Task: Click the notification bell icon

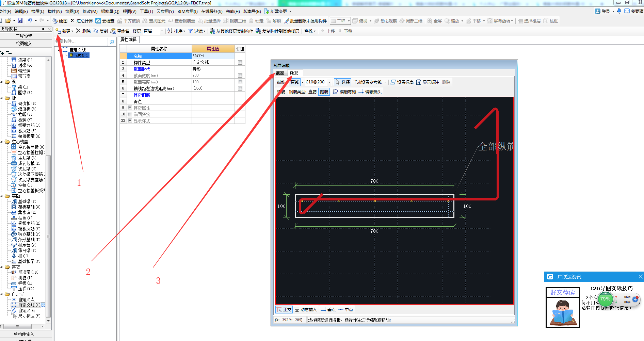Action: [x=619, y=11]
